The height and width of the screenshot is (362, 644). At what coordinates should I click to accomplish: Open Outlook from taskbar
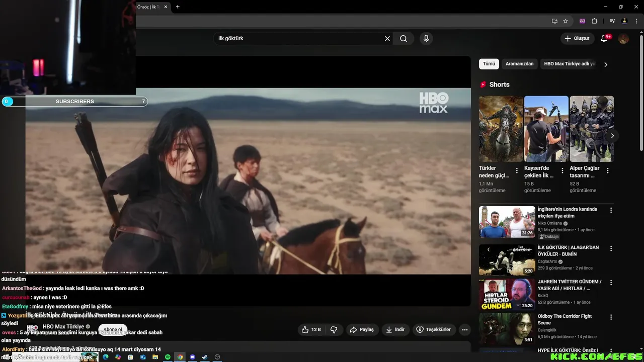(x=143, y=357)
